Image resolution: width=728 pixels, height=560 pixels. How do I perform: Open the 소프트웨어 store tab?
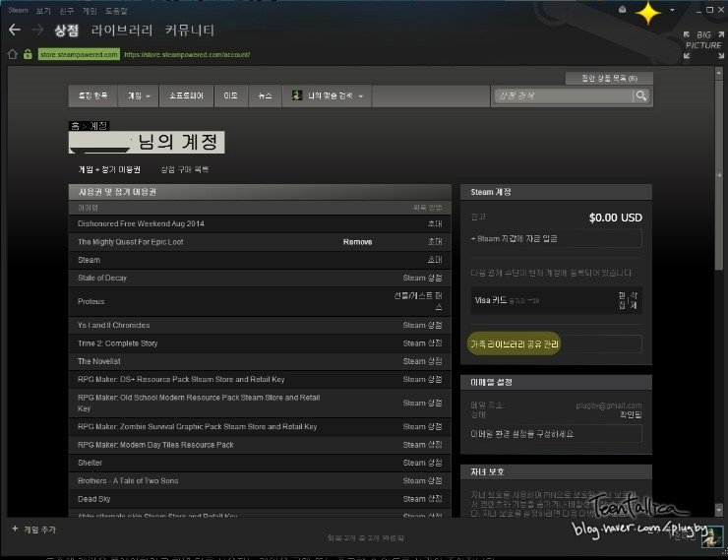(x=186, y=95)
